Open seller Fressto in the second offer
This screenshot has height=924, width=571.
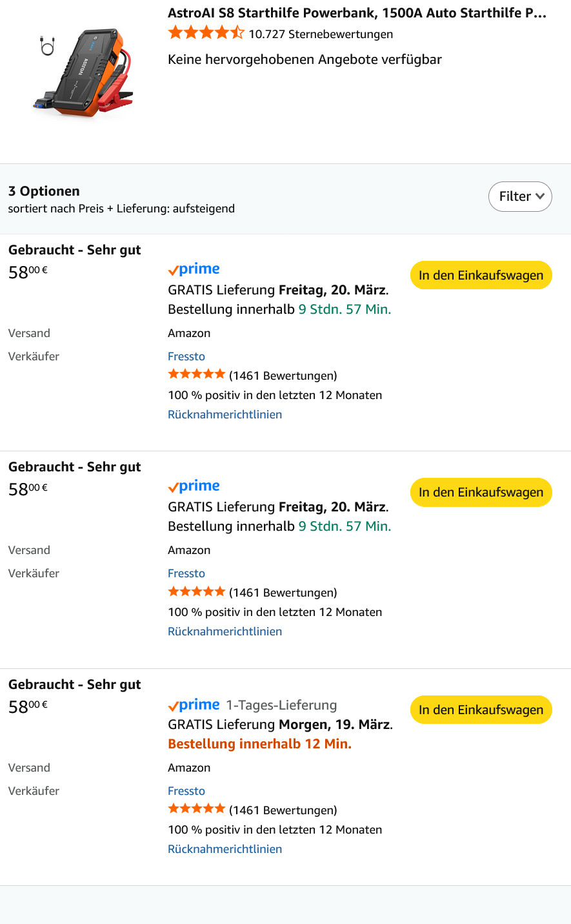click(186, 573)
